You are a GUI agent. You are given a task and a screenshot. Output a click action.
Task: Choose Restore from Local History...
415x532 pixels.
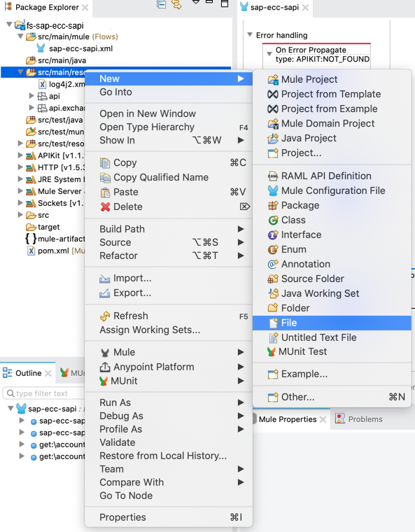point(168,456)
